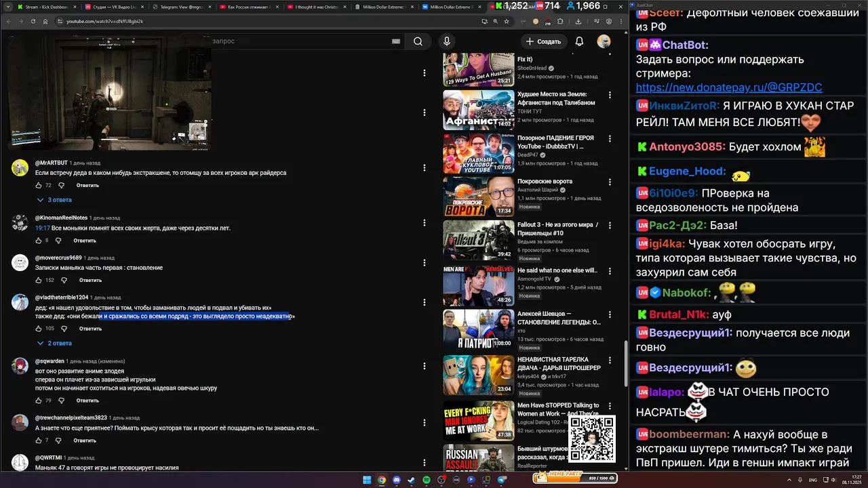Switch to Как Россия отжимает tab
Image resolution: width=868 pixels, height=488 pixels.
(250, 7)
